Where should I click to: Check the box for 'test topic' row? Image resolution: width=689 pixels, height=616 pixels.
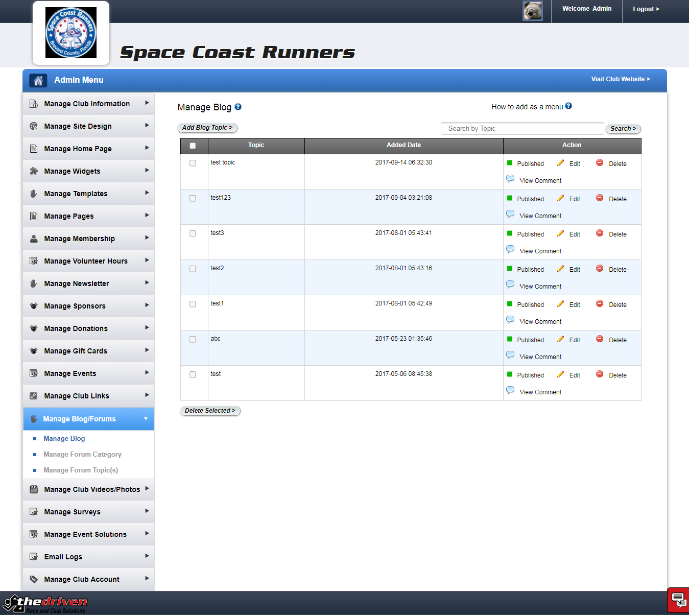(x=193, y=163)
